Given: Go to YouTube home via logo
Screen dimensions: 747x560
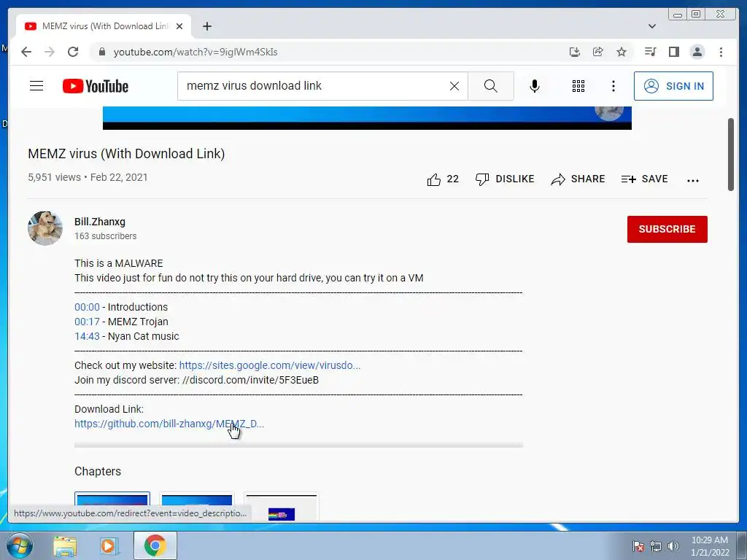Looking at the screenshot, I should click(96, 86).
